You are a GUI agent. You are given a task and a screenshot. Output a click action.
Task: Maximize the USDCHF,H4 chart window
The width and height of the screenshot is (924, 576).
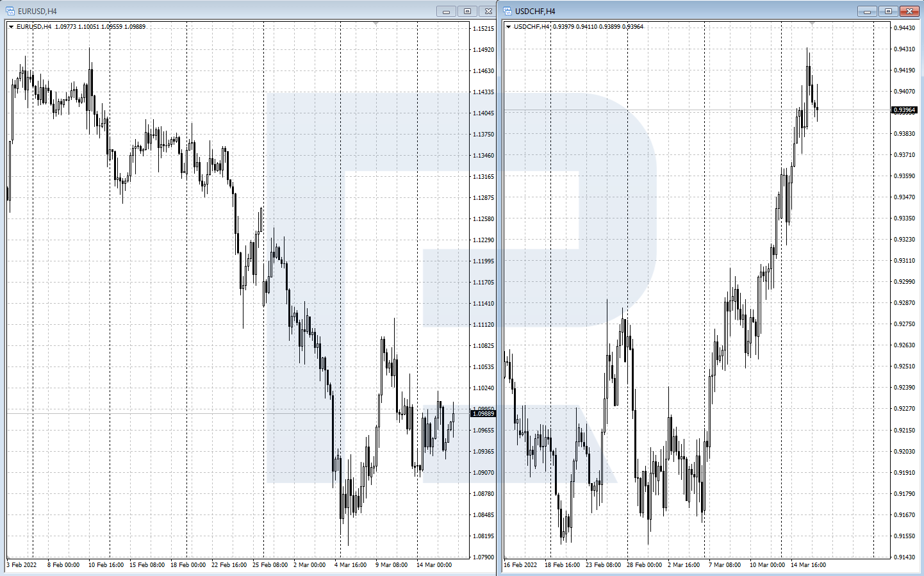888,11
